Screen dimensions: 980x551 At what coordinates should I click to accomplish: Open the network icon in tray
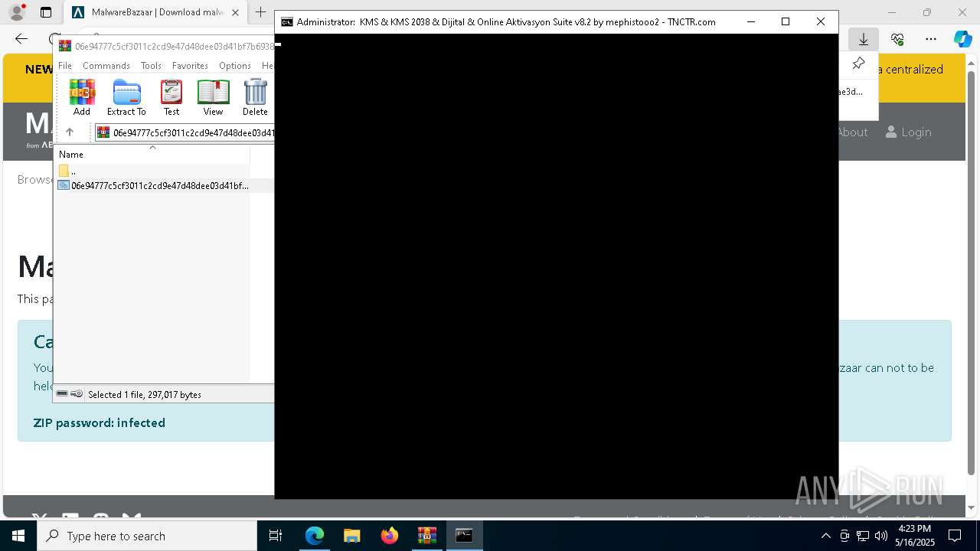point(863,536)
